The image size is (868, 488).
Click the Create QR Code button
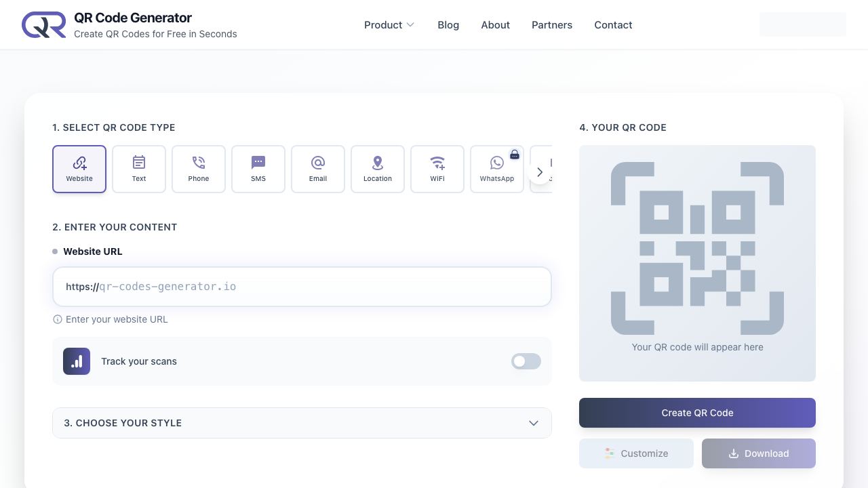point(697,413)
